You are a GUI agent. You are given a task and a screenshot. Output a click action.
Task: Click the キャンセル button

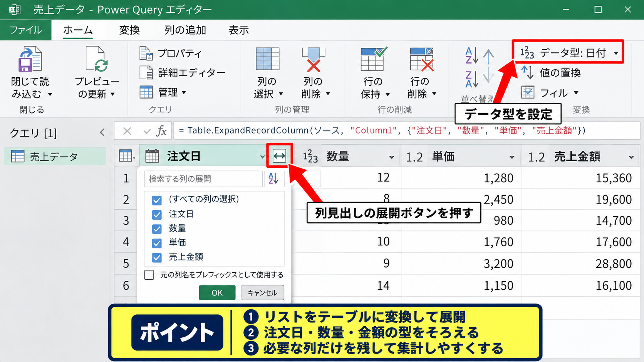263,292
